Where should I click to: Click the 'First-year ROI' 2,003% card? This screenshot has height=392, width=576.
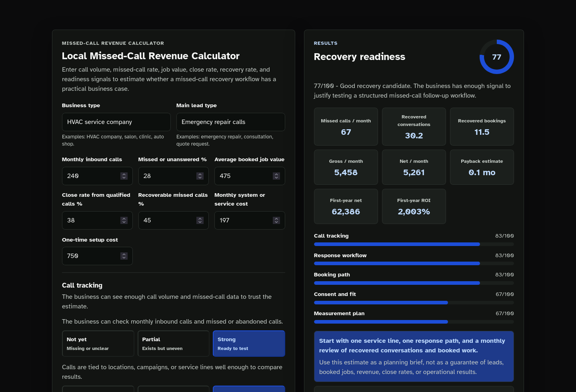point(414,206)
